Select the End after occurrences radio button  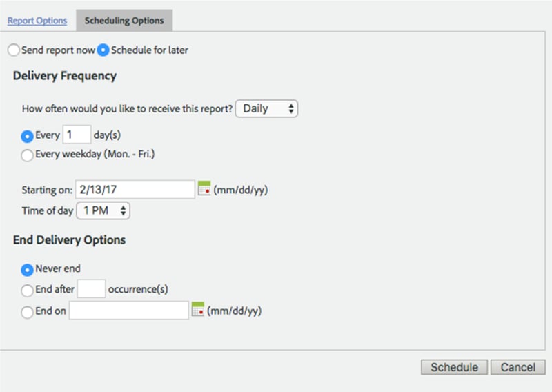click(x=27, y=291)
